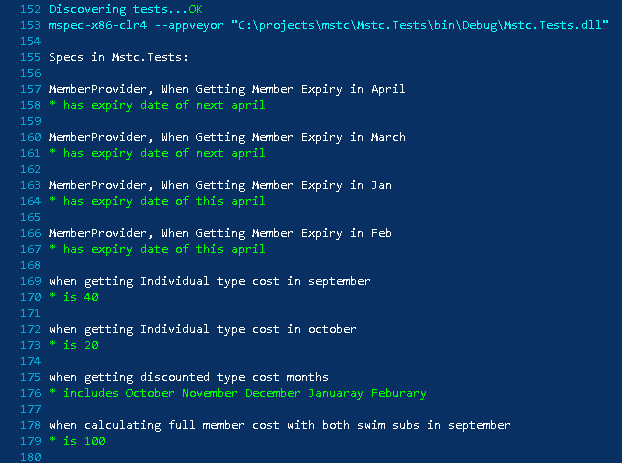Screen dimensions: 622x463
Task: Select 'Specs in Mstc.Tests:' text
Action: (119, 57)
